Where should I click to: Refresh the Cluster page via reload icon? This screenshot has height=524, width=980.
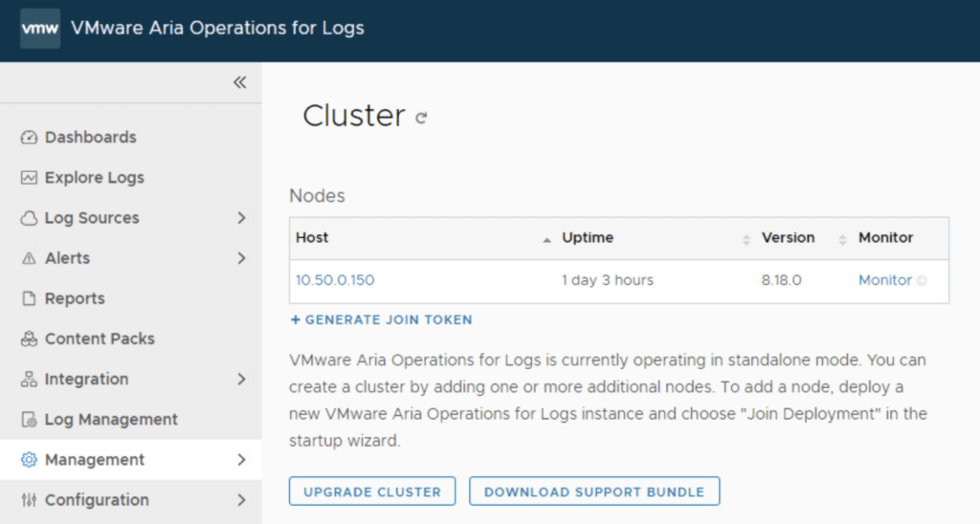[421, 119]
